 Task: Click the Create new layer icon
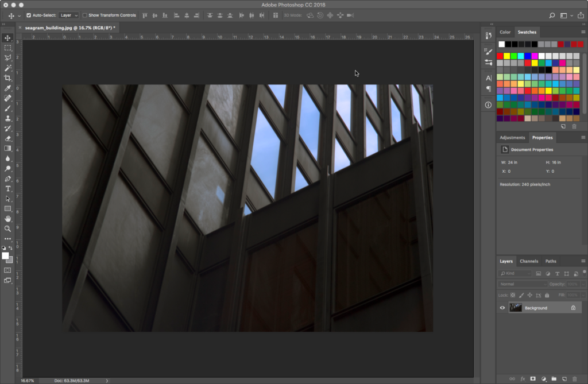pyautogui.click(x=564, y=379)
